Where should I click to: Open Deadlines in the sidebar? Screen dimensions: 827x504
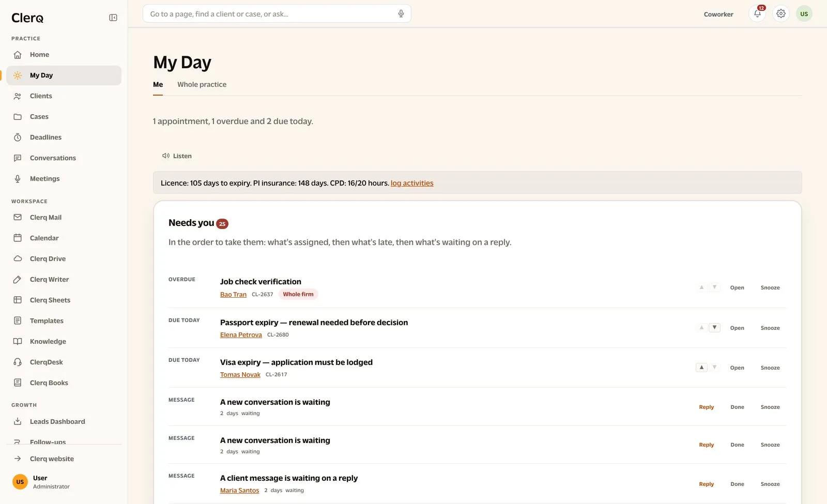64,138
